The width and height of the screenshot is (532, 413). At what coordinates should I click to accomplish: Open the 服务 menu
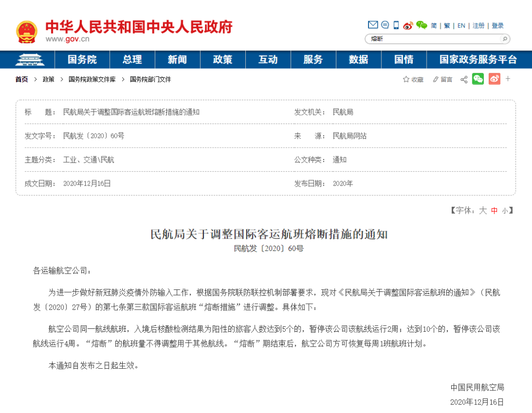[313, 60]
